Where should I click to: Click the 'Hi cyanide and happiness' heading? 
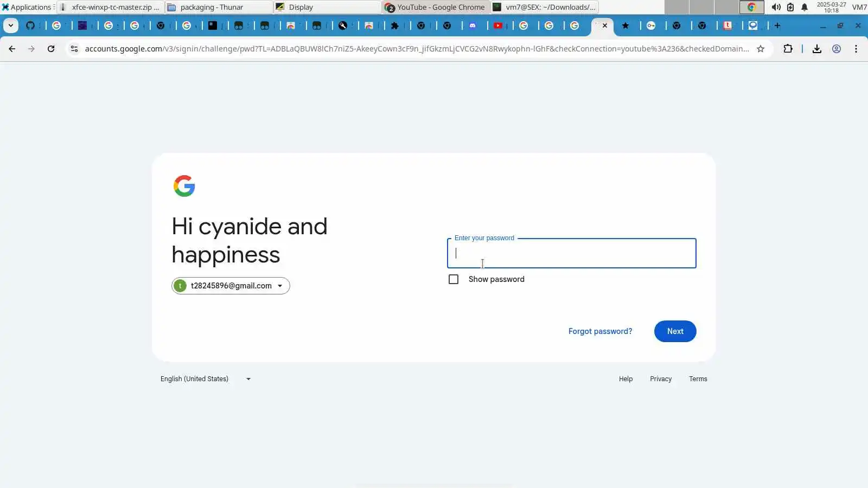(x=250, y=240)
